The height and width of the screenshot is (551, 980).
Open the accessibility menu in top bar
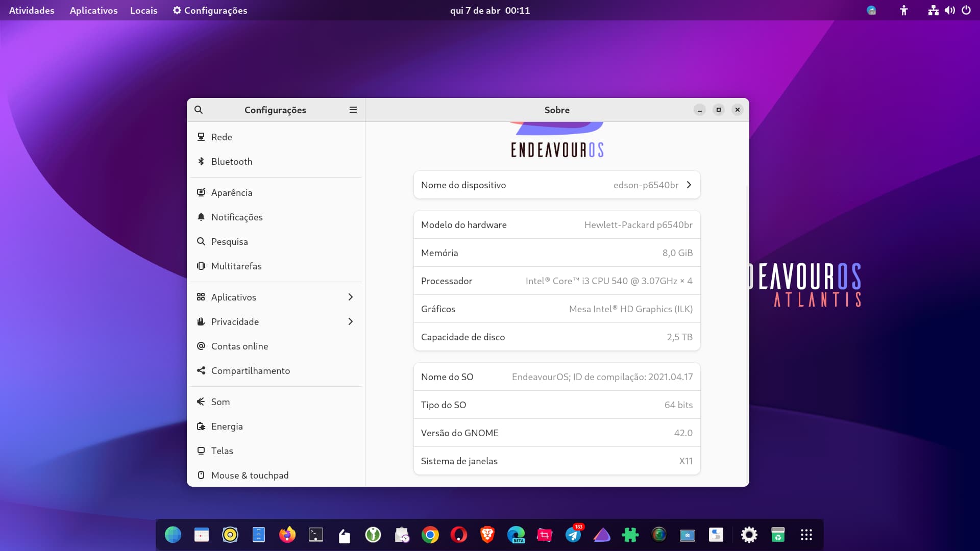pyautogui.click(x=903, y=10)
